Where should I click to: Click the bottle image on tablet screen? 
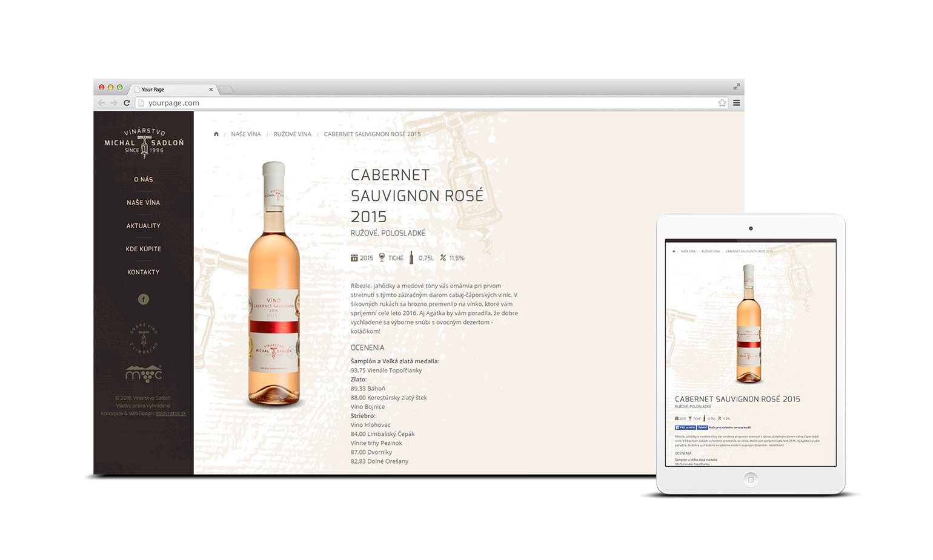point(749,324)
